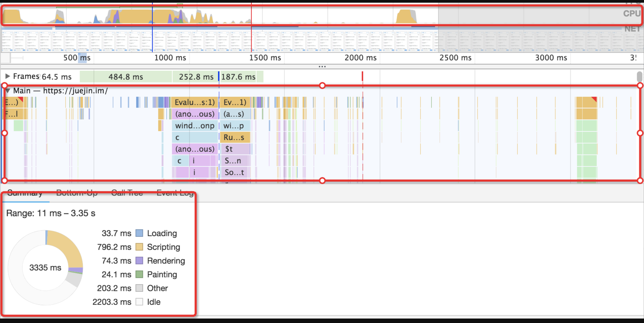Select the 187.6 ms frame
The width and height of the screenshot is (644, 323).
click(238, 77)
